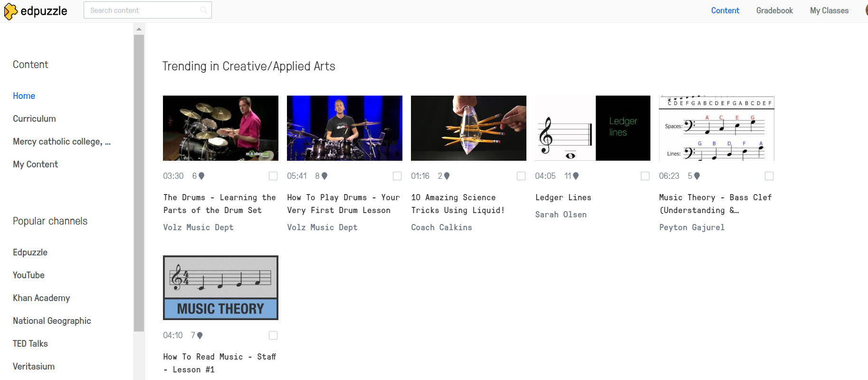Open My Content in the sidebar
Screen dimensions: 868x380
click(x=35, y=164)
